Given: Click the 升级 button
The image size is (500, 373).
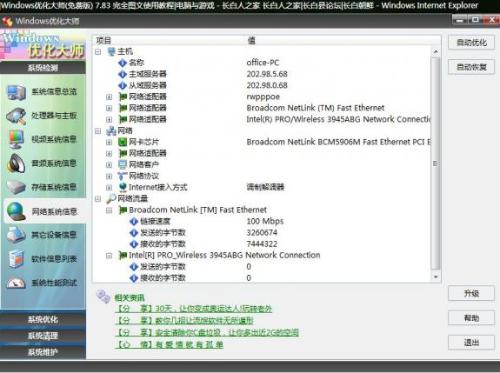Looking at the screenshot, I should click(471, 293).
